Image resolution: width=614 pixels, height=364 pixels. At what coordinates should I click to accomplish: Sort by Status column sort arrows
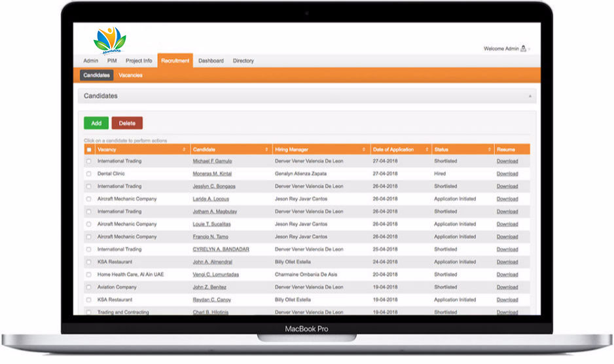tap(488, 150)
